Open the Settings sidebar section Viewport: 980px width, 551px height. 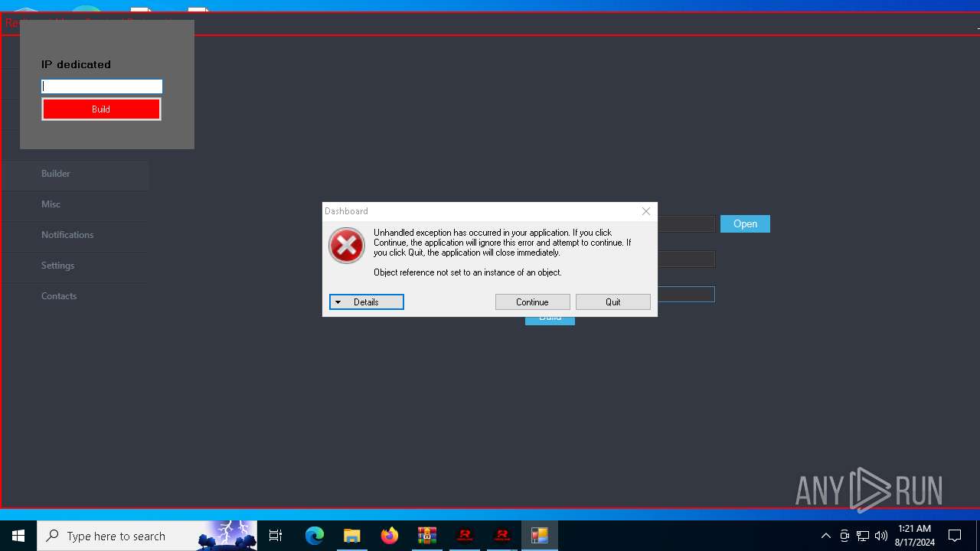pyautogui.click(x=74, y=266)
